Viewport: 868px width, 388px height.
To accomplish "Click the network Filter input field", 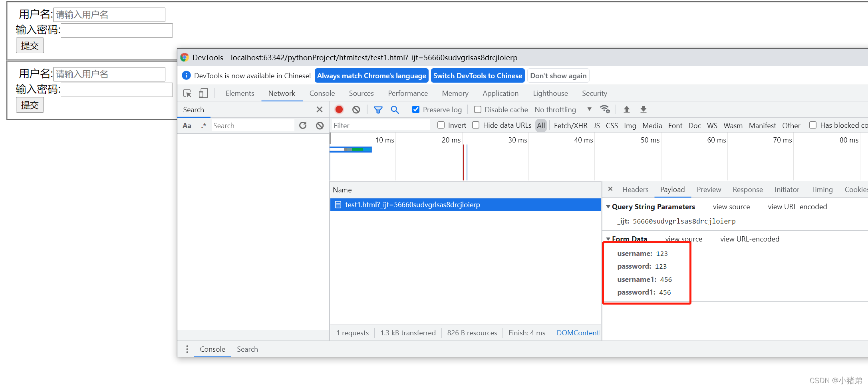I will coord(381,126).
